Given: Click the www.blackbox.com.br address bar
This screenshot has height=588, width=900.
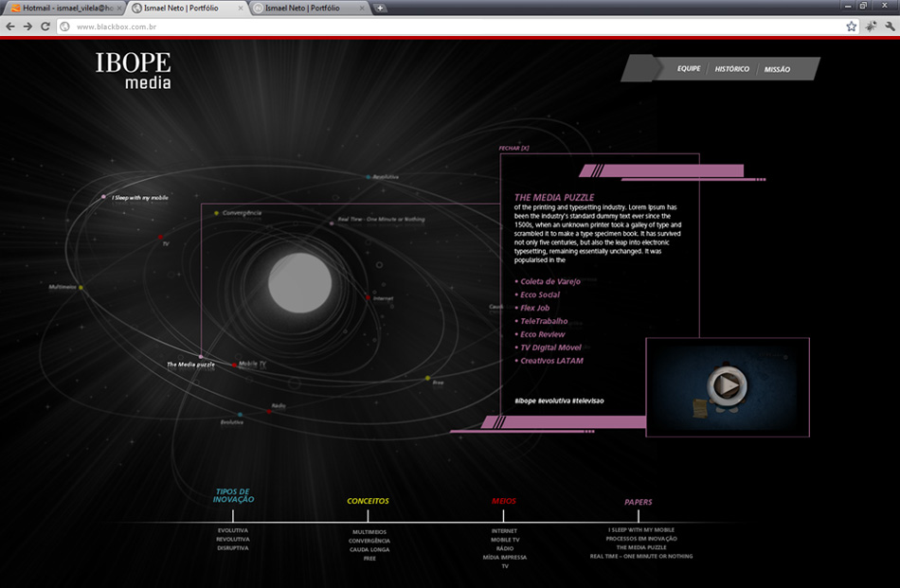Looking at the screenshot, I should (x=454, y=27).
